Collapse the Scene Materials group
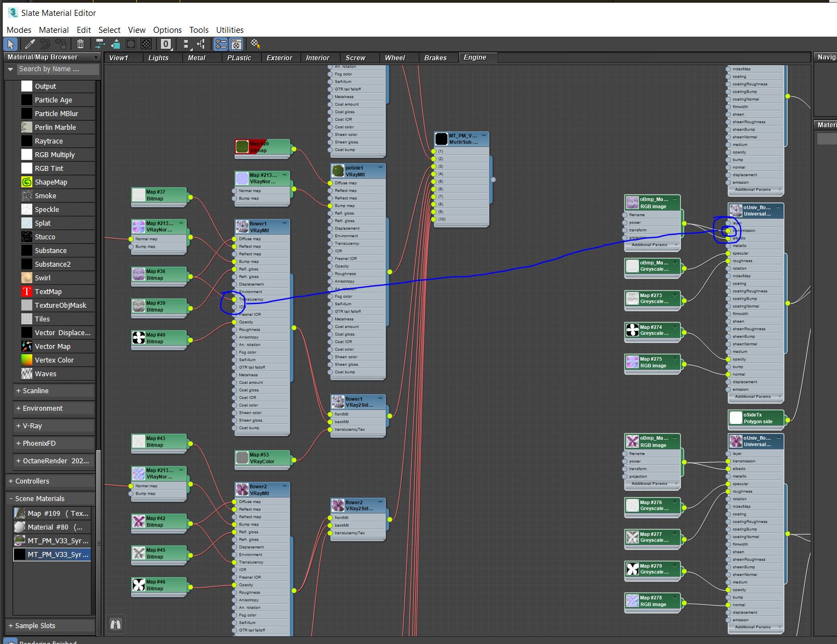Viewport: 837px width, 644px height. coord(50,499)
